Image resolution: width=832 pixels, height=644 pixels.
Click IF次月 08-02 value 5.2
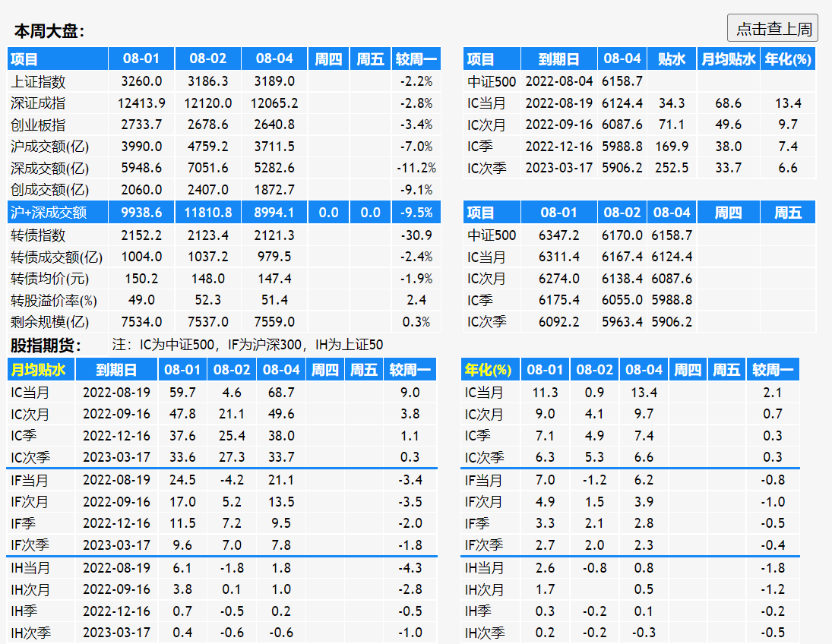pyautogui.click(x=232, y=502)
